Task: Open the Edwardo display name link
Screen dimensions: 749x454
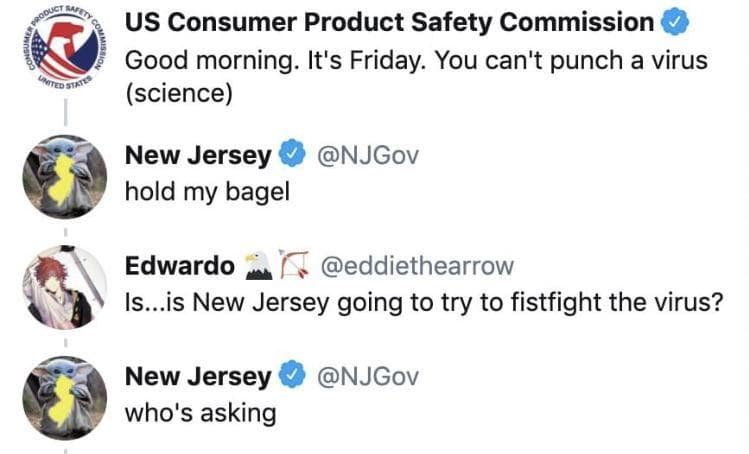Action: [178, 266]
